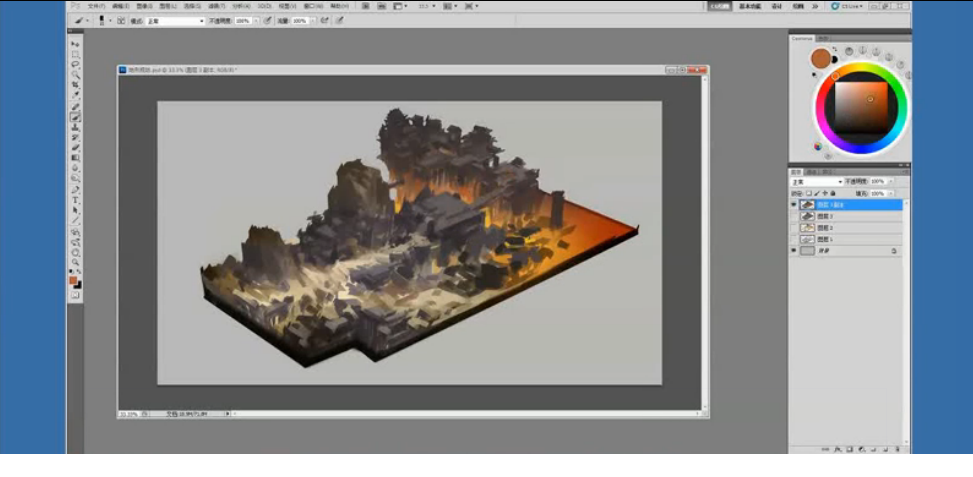
Task: Switch to the 基本功能 workspace
Action: coord(750,6)
